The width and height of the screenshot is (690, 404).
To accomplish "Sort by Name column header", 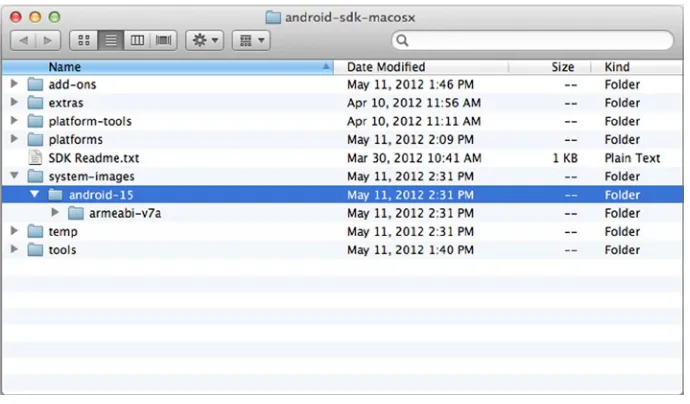I will pyautogui.click(x=167, y=67).
